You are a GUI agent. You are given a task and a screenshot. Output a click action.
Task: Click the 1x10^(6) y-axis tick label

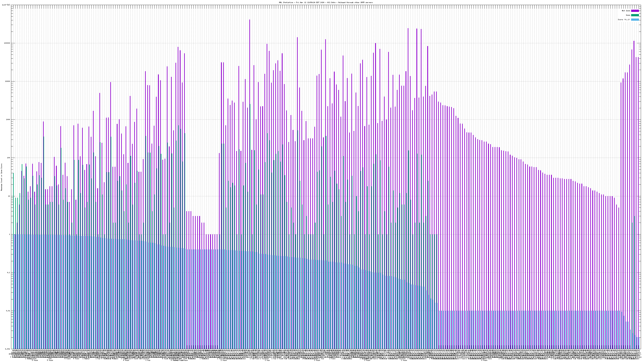6,5
